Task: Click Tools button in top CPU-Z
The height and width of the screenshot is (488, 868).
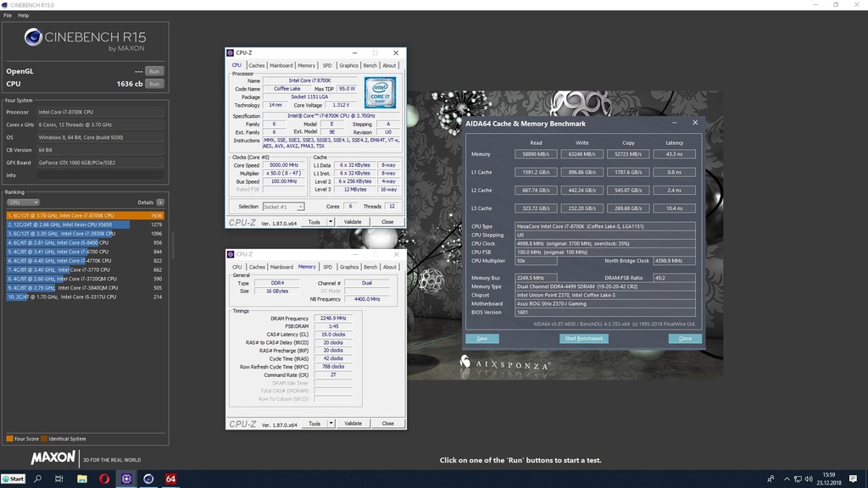Action: (314, 222)
